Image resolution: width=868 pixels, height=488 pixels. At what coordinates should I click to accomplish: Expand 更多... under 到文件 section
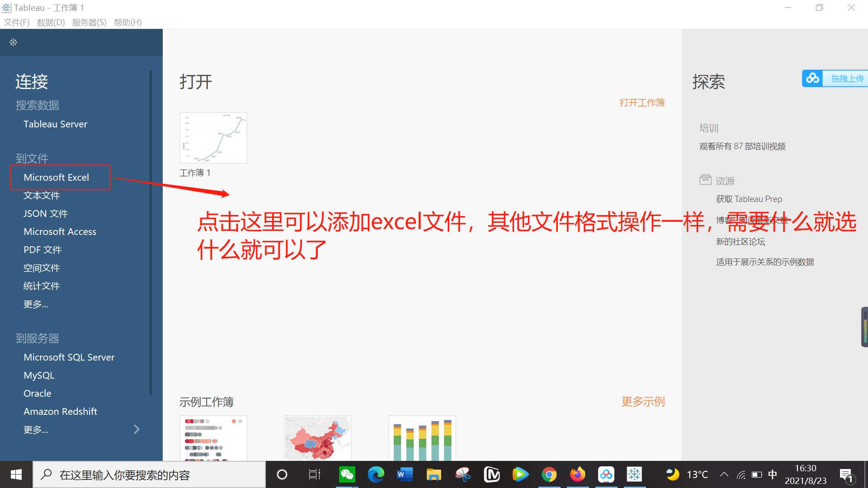[36, 304]
